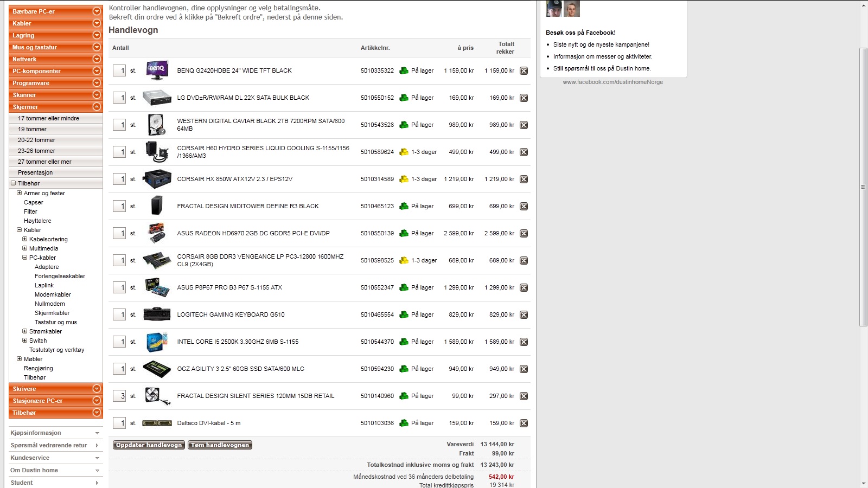Screen dimensions: 868x488
Task: Open the ASUS Radeon HD6970 product image
Action: click(157, 233)
